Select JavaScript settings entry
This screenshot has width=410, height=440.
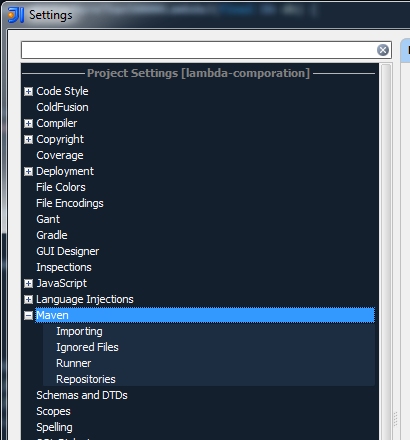click(62, 283)
